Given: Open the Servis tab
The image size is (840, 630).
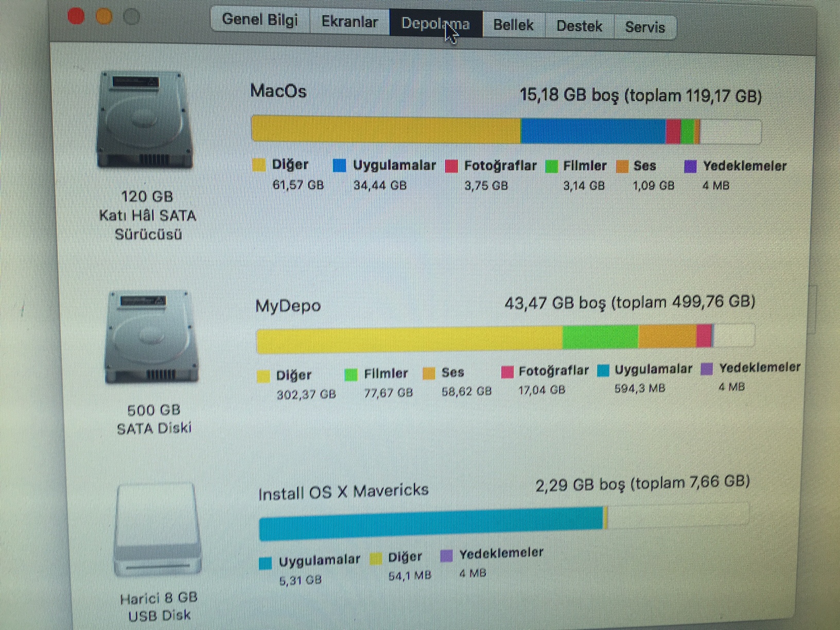Looking at the screenshot, I should (x=645, y=27).
